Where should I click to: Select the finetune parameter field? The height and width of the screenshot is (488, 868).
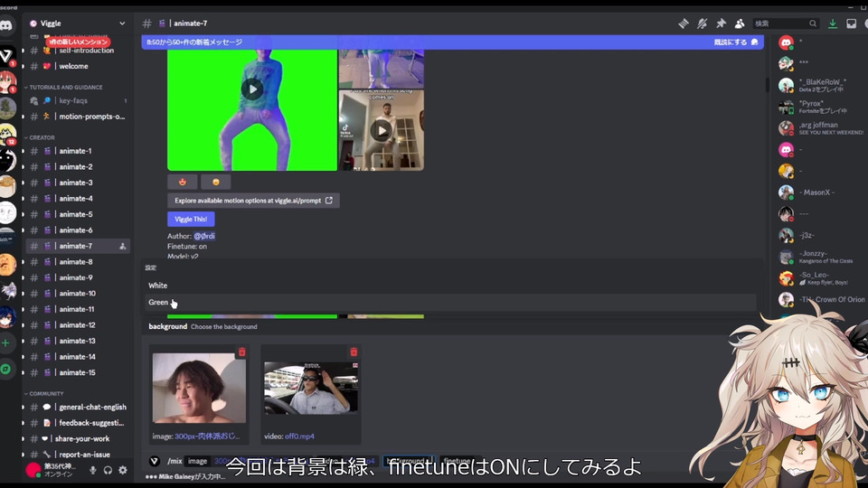457,461
